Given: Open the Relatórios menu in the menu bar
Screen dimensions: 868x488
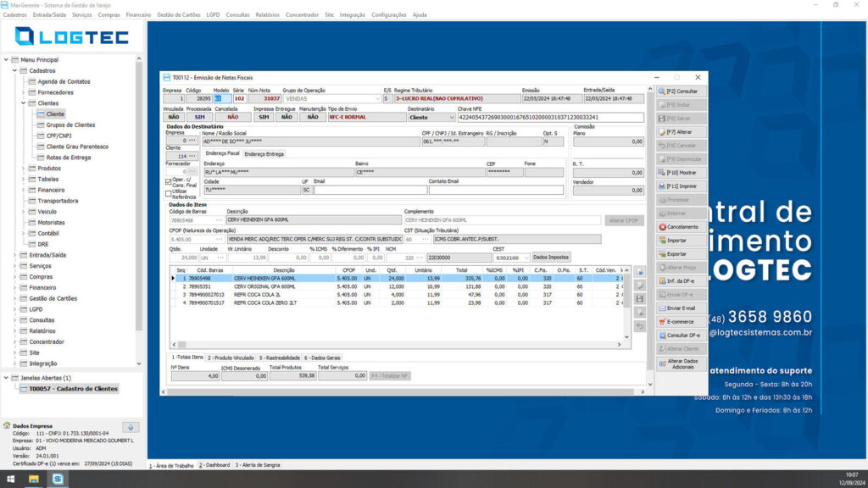Looking at the screenshot, I should click(267, 15).
